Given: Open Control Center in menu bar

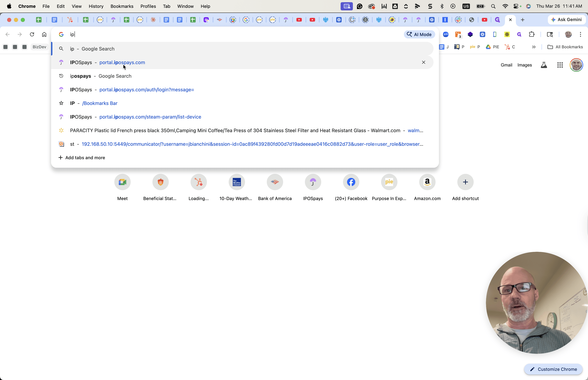Looking at the screenshot, I should click(x=516, y=6).
